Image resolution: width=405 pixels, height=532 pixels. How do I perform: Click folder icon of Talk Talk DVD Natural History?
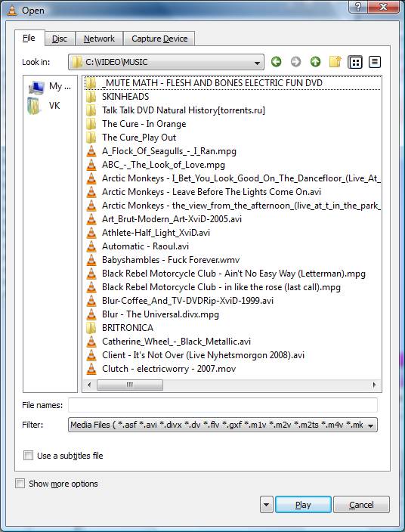point(91,110)
